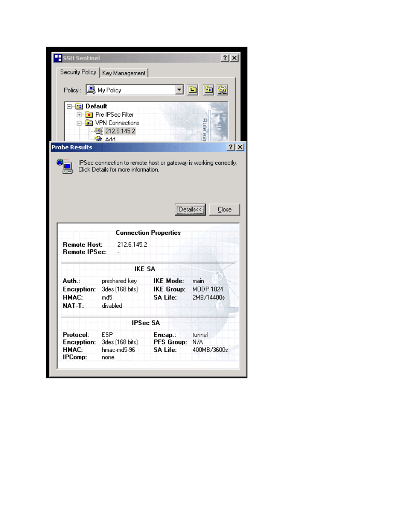Click the 'preshared key' Auth value
The width and height of the screenshot is (420, 525).
pyautogui.click(x=119, y=281)
